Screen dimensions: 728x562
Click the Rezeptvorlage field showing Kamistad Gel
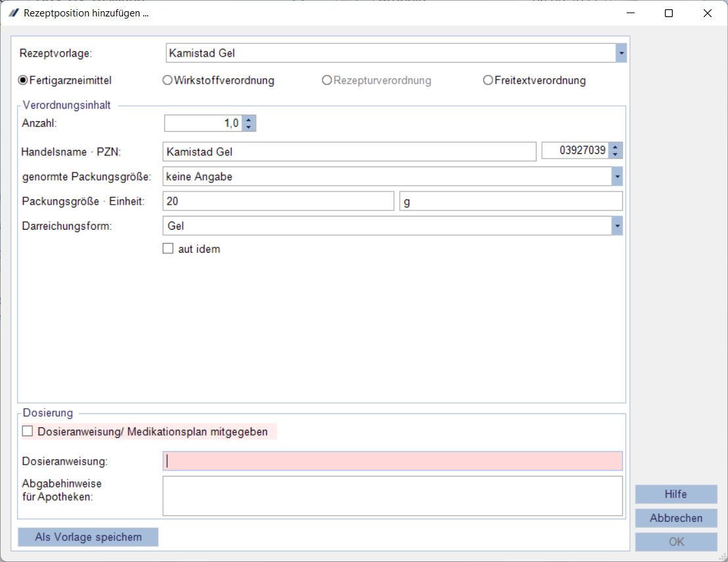click(x=391, y=53)
